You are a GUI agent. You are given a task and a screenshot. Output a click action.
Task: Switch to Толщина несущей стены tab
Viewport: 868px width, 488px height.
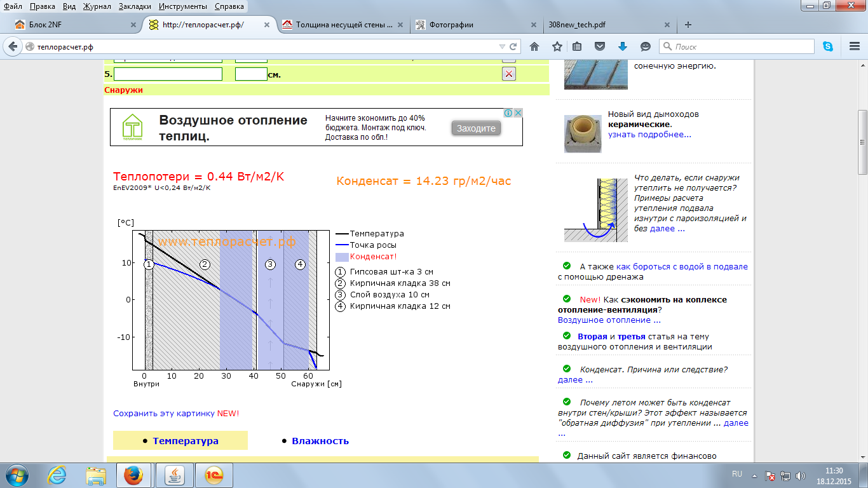coord(343,25)
